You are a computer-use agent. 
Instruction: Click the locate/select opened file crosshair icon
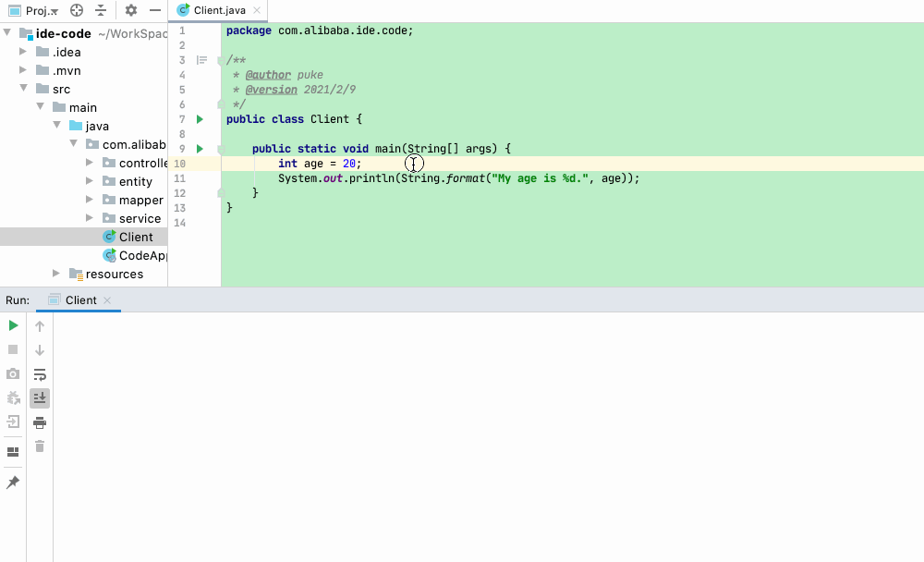[77, 10]
